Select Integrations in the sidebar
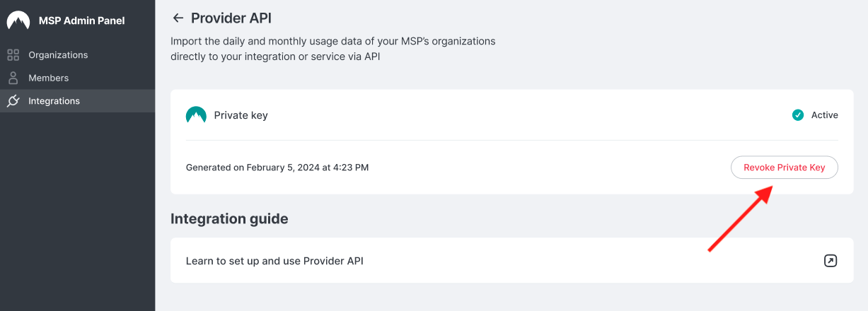 [x=78, y=101]
